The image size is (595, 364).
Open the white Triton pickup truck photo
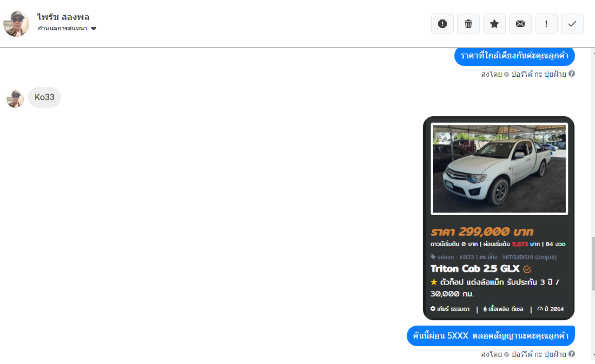point(499,169)
